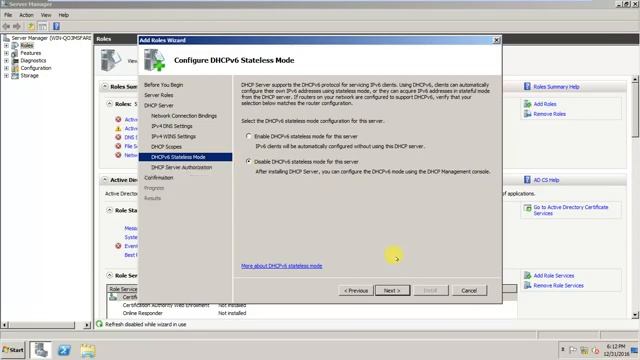The image size is (640, 360).
Task: Click the Go to Active Directory Certificate Services icon
Action: click(x=527, y=208)
